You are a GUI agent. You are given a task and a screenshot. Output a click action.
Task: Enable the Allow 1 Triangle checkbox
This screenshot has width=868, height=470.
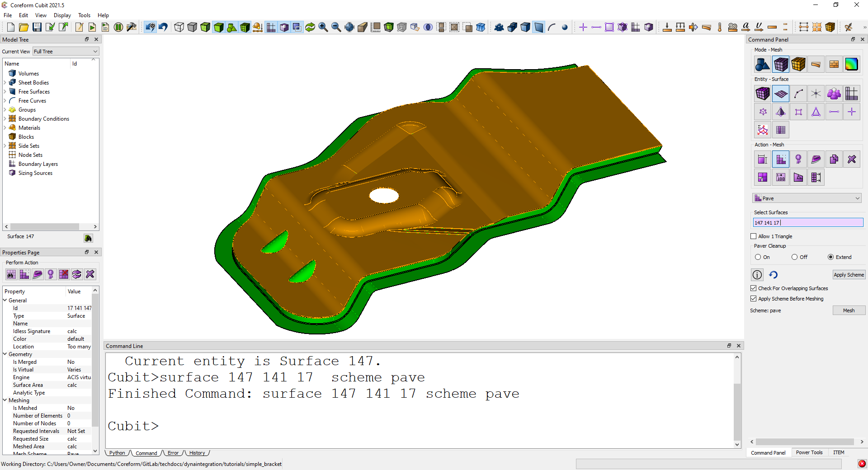[x=754, y=236]
